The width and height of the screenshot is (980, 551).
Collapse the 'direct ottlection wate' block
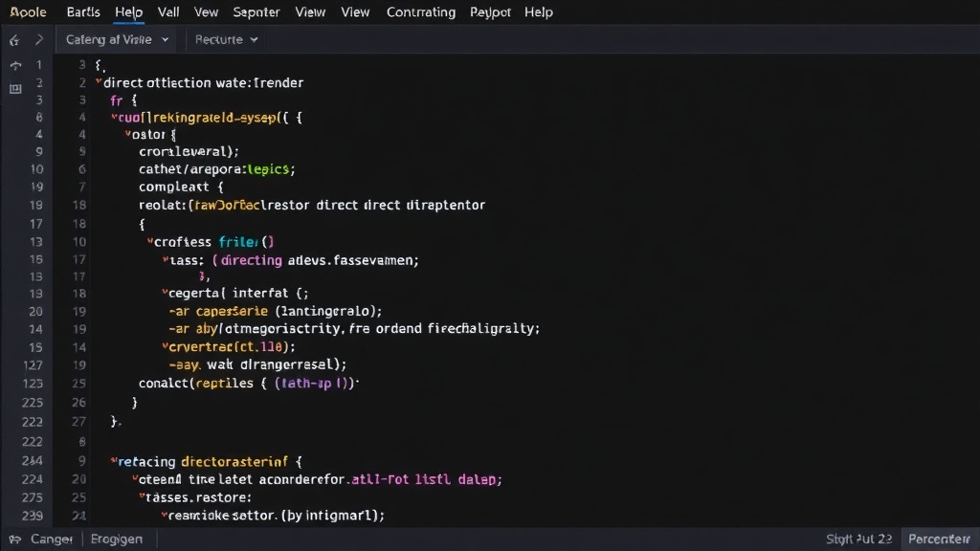click(x=99, y=82)
